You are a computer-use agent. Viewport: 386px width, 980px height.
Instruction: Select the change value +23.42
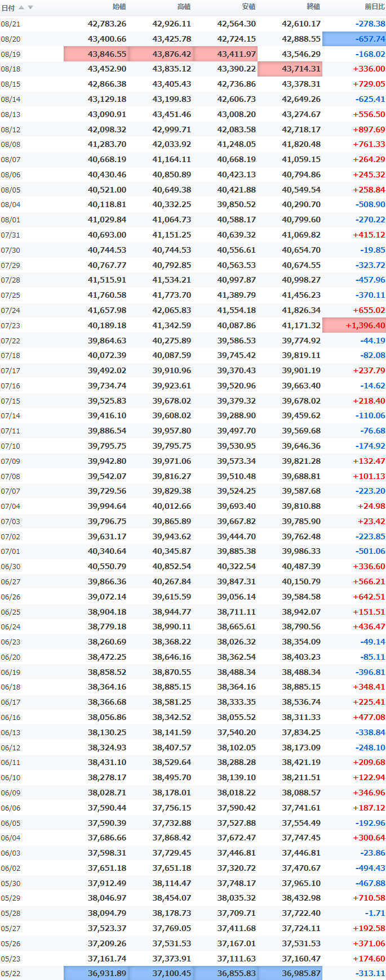371,521
